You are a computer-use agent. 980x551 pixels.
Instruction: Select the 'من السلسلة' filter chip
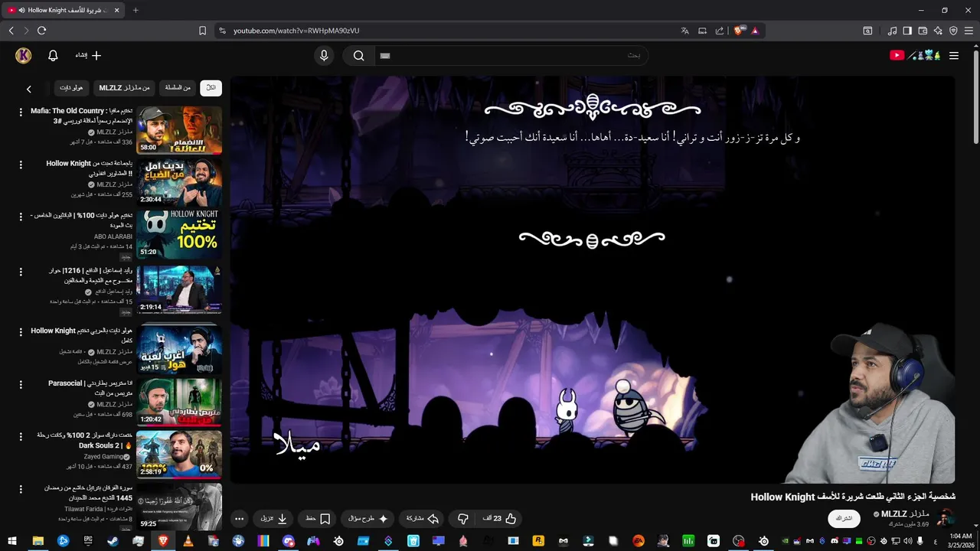[178, 88]
